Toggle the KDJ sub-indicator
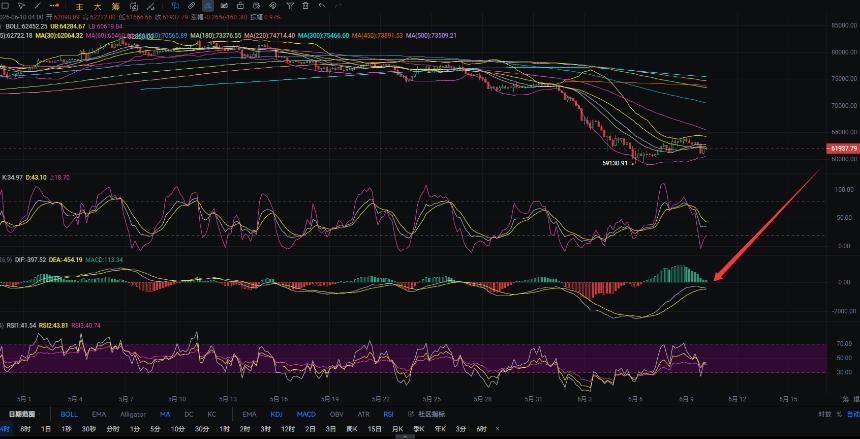The width and height of the screenshot is (860, 439). (276, 414)
